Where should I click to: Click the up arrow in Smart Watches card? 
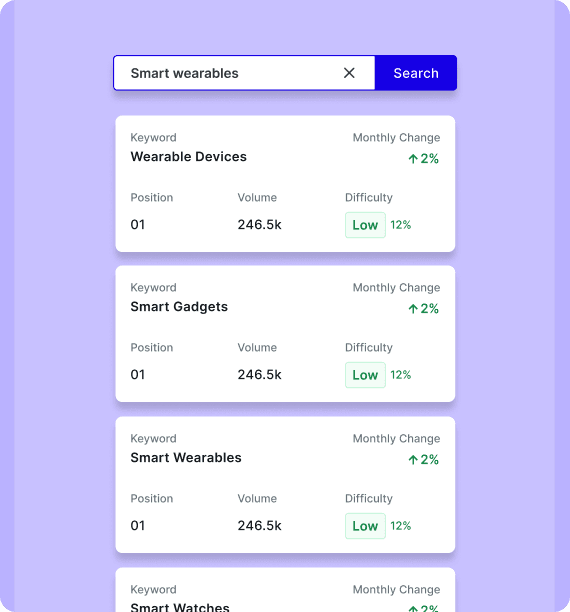(413, 608)
